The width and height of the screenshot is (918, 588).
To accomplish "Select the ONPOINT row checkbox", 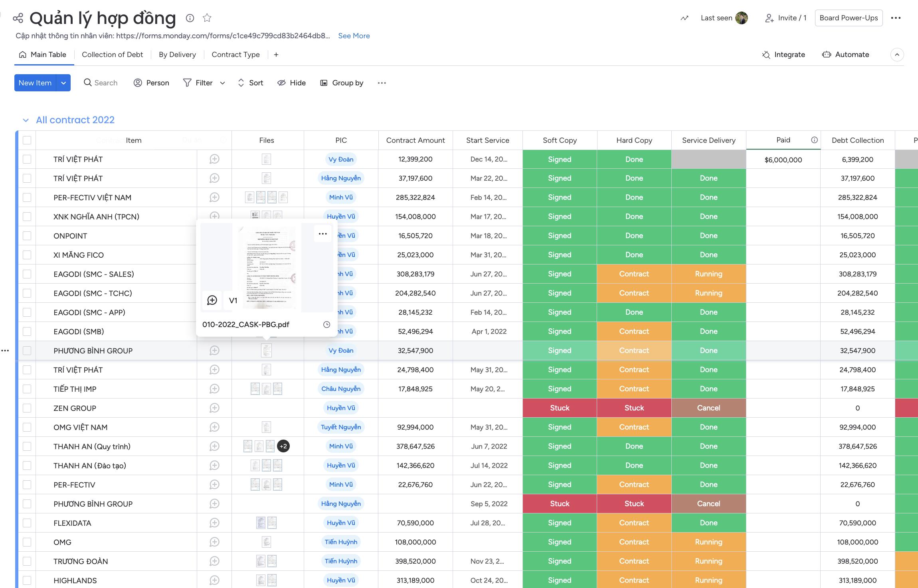I will 27,236.
